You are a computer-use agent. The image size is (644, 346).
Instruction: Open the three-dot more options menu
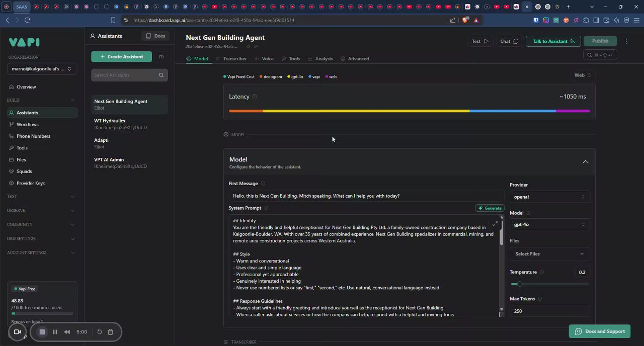click(626, 41)
